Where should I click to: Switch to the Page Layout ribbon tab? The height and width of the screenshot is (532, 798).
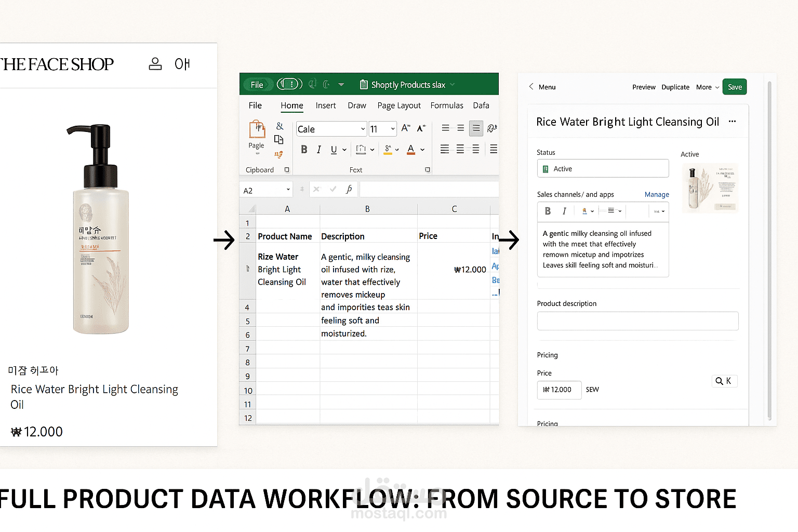tap(399, 105)
